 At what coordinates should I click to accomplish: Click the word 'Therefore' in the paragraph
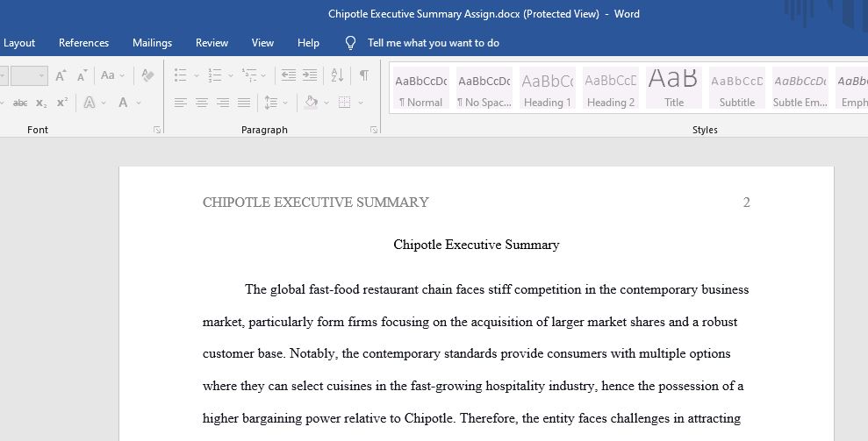point(489,418)
